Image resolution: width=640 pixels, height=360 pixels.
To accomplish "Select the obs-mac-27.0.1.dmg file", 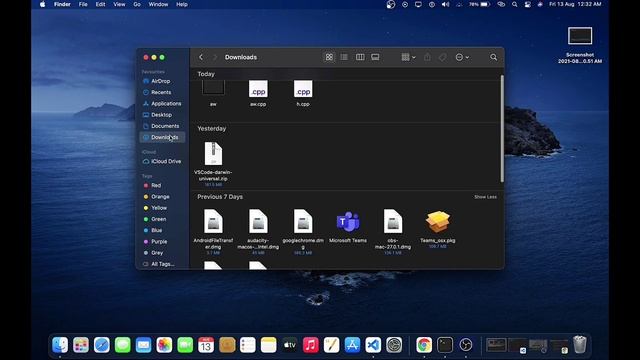I will click(393, 221).
